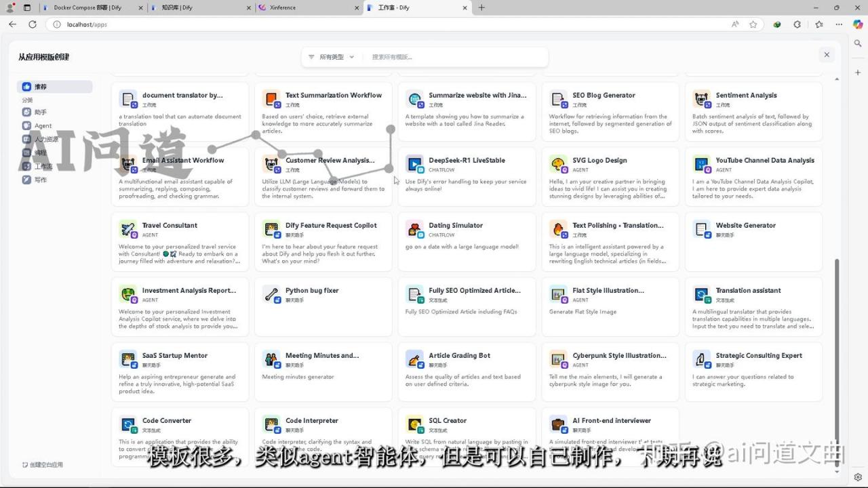This screenshot has width=868, height=488.
Task: Click the Travel Consultant template icon
Action: tap(128, 229)
